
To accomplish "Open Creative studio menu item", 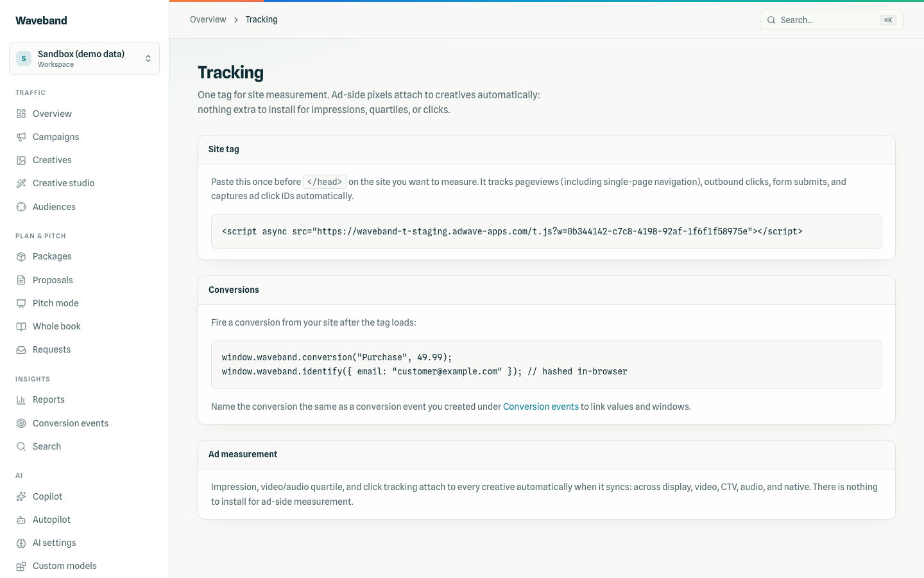I will pyautogui.click(x=84, y=183).
